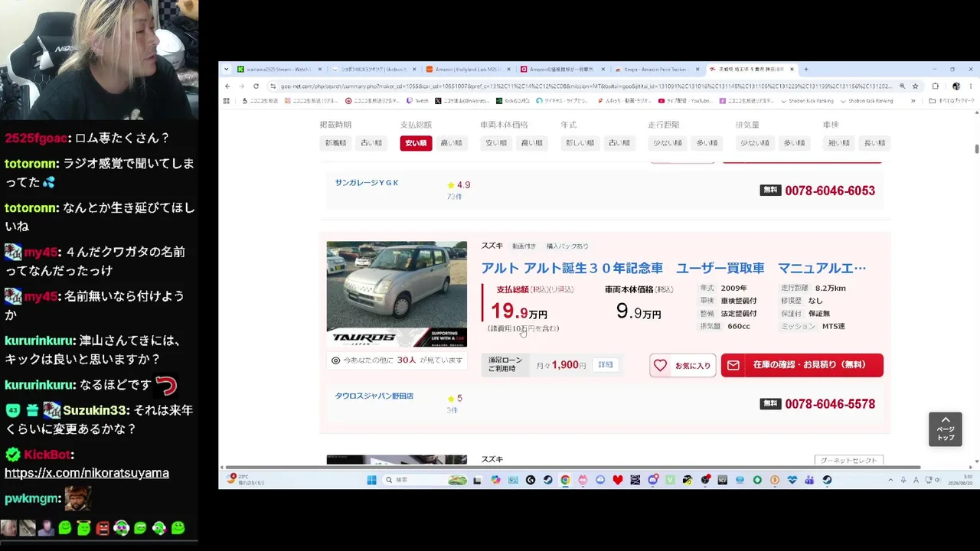The width and height of the screenshot is (980, 551).
Task: Select 高い順 under 支払総額
Action: coord(451,143)
